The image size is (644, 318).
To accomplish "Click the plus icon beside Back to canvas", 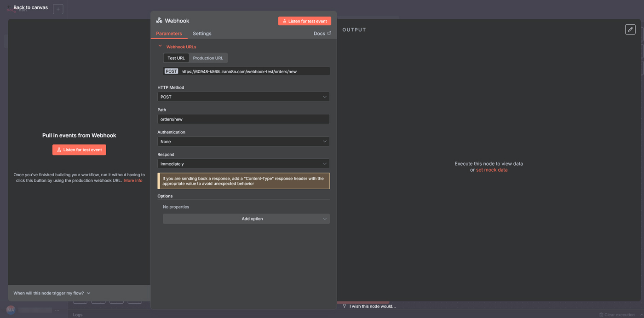I will [58, 9].
